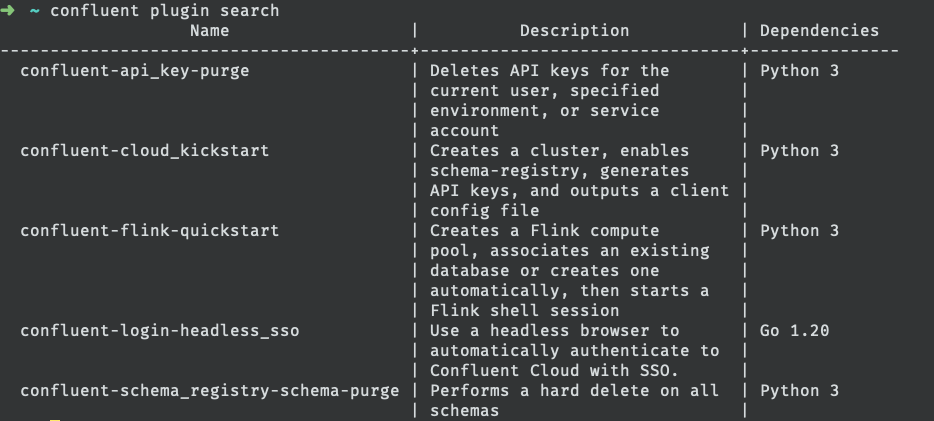Select the confluent-login-headless_sso plugin name
The width and height of the screenshot is (934, 421).
pos(159,331)
